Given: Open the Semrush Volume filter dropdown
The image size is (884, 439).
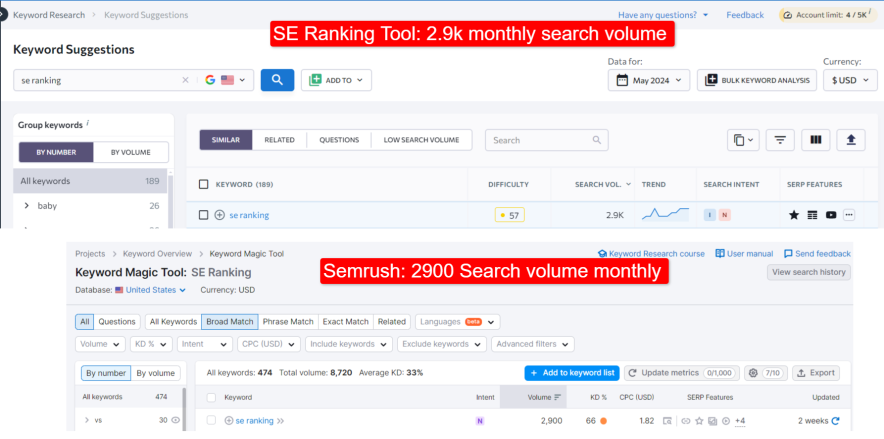Looking at the screenshot, I should coord(100,344).
